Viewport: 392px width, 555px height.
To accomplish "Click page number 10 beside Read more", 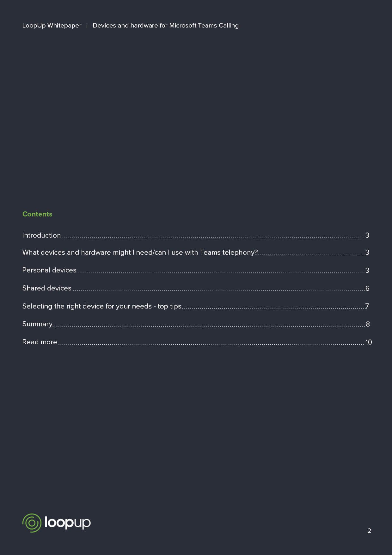I will tap(368, 342).
